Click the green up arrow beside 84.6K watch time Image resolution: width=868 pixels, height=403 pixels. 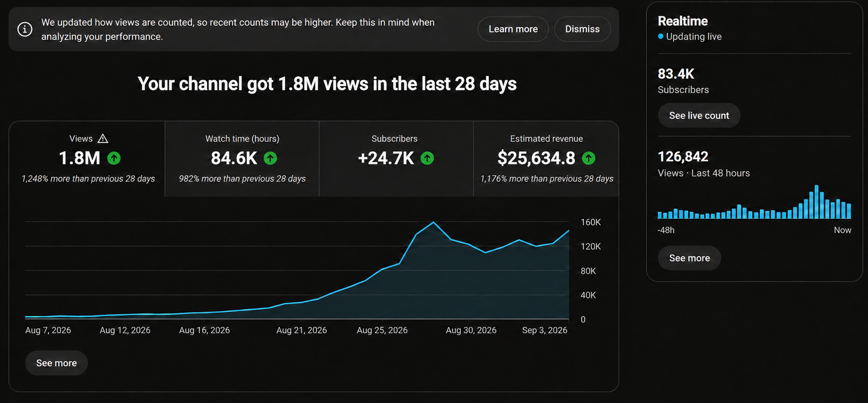[270, 158]
